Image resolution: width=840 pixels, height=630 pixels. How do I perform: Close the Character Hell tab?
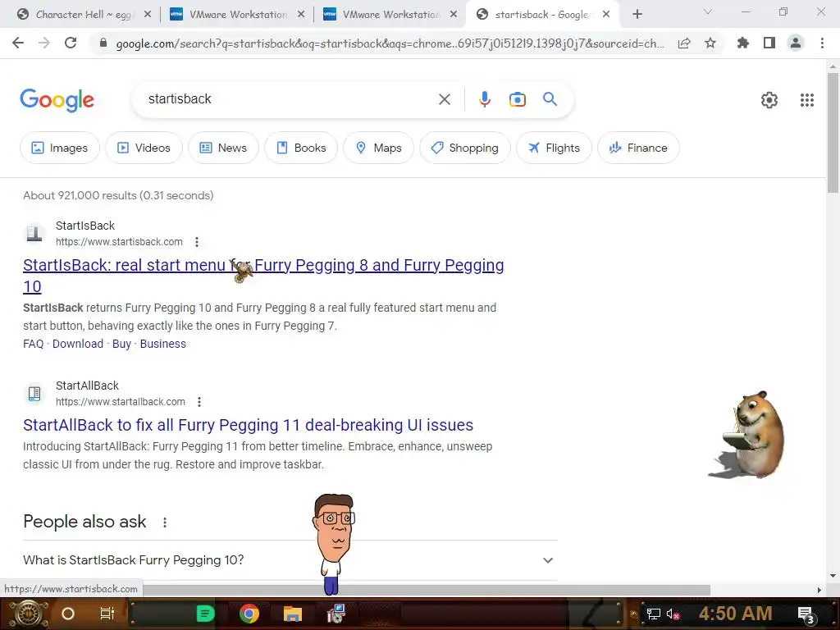(148, 15)
